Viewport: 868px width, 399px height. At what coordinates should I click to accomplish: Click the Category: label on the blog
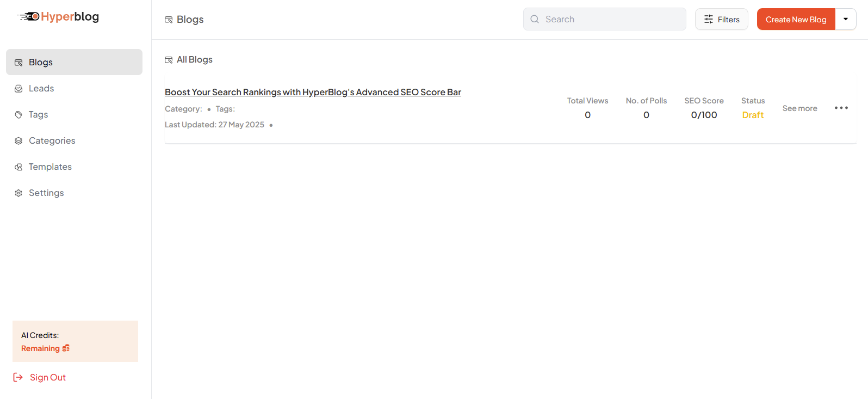click(x=183, y=109)
